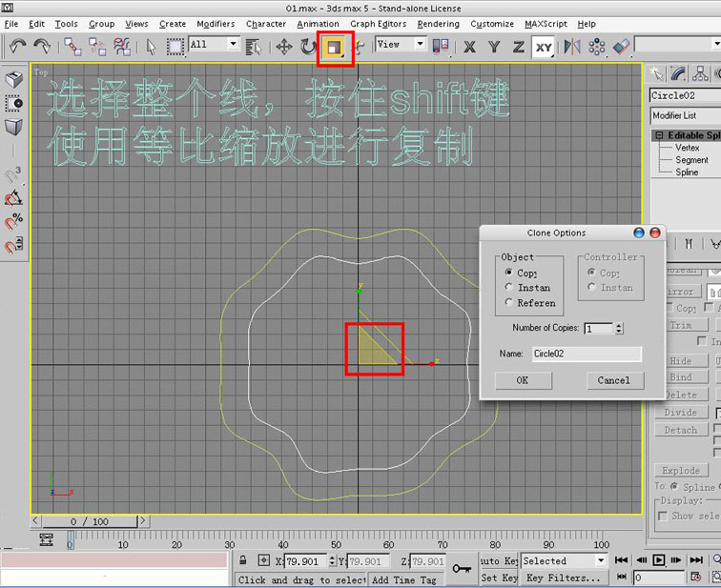Viewport: 721px width, 588px height.
Task: Select the Bind to Space Warp tool
Action: tap(122, 47)
